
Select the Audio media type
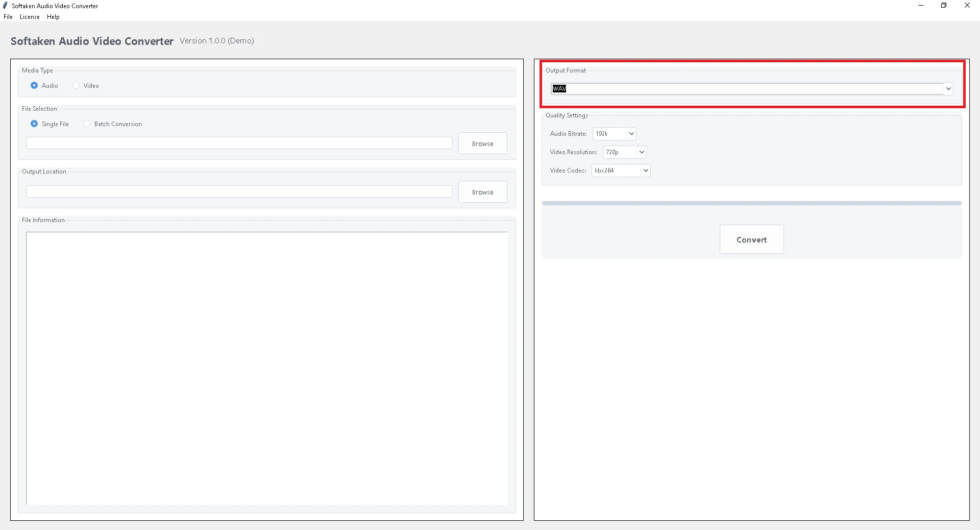coord(34,85)
